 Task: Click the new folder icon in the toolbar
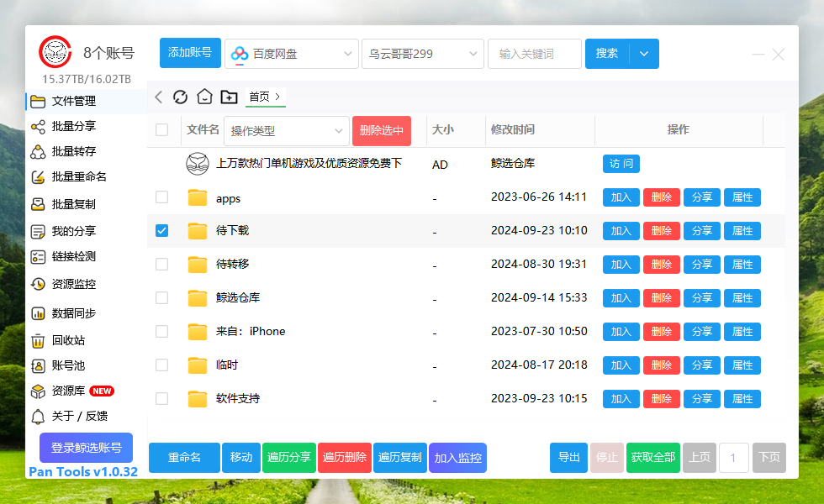[x=229, y=97]
